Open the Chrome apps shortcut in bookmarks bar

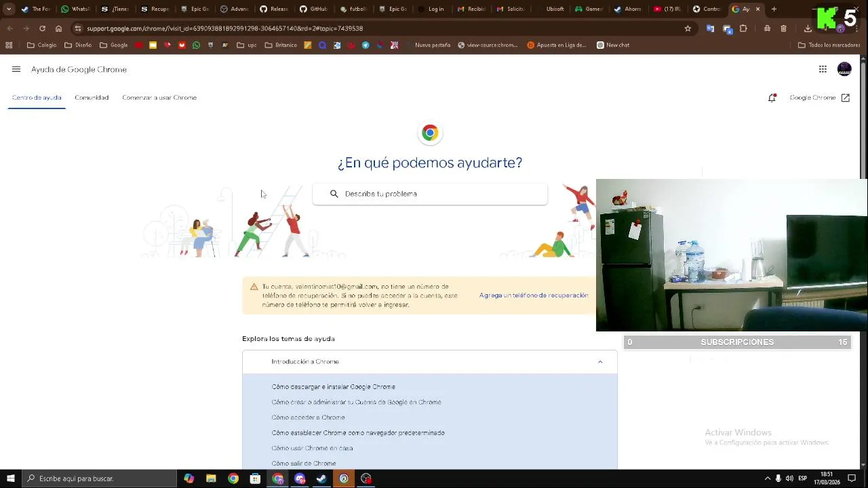9,45
